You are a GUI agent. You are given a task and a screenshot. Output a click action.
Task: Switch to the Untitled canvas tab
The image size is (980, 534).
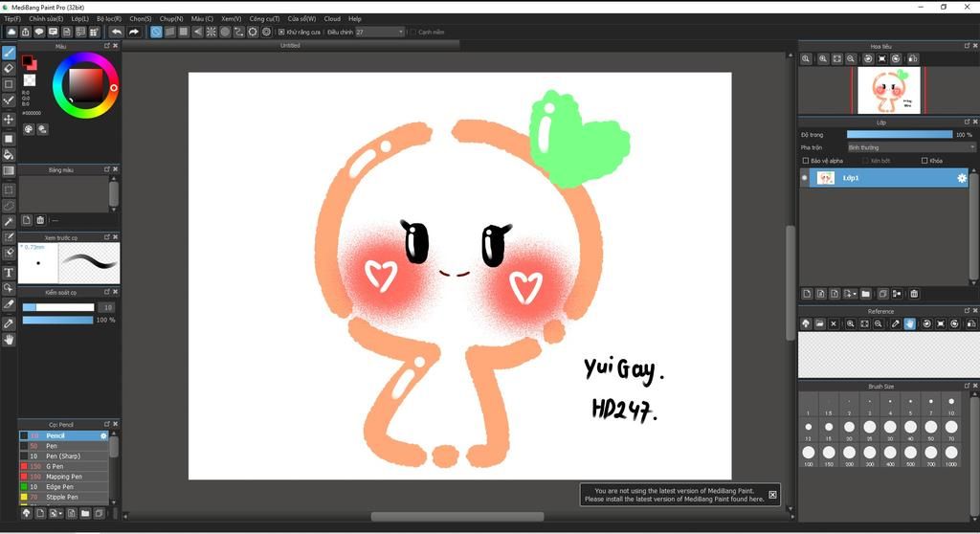coord(290,45)
